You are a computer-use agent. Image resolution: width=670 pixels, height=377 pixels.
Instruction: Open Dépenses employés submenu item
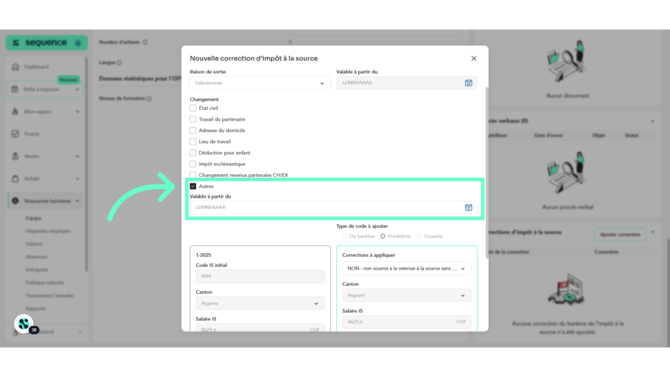point(47,231)
